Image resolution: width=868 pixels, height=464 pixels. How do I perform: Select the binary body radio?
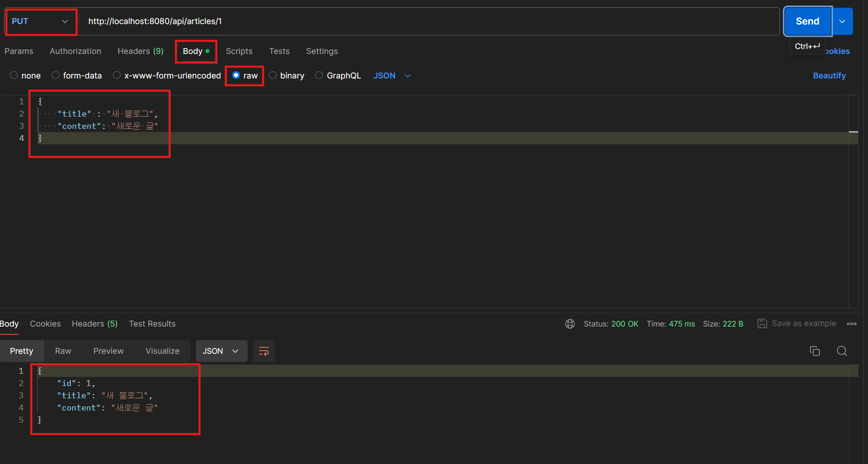click(x=273, y=75)
